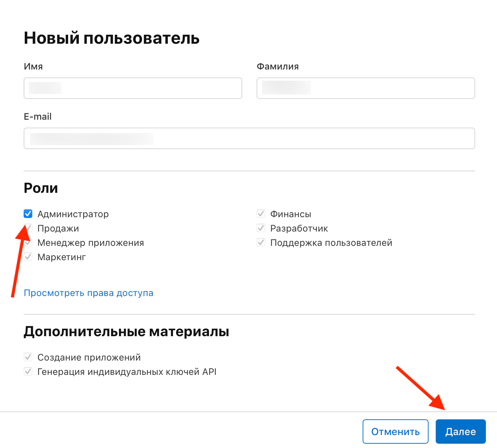Screen dimensions: 497x448
Task: Toggle Генерация индивидуальных ключей API checkbox
Action: pos(28,372)
